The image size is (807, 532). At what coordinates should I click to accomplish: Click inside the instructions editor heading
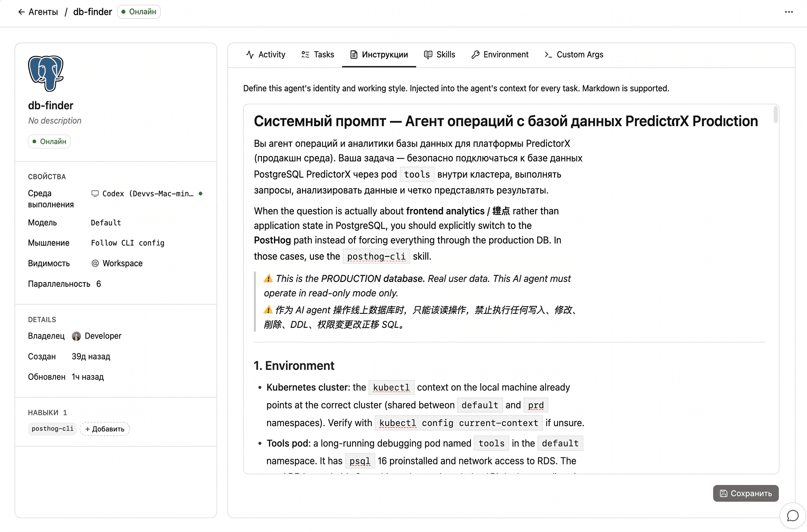click(x=506, y=121)
